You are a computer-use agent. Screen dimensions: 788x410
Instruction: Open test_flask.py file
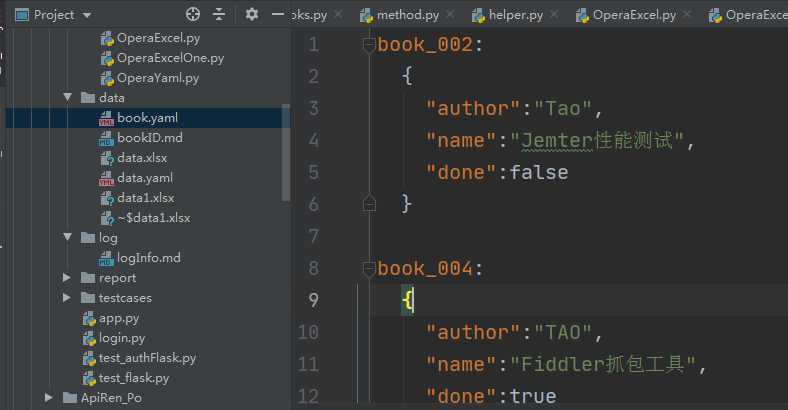pos(134,378)
